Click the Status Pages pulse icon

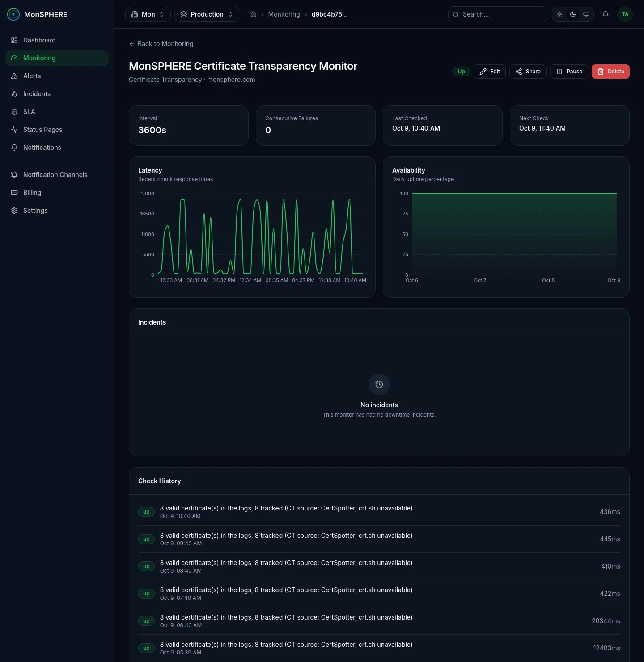(14, 130)
